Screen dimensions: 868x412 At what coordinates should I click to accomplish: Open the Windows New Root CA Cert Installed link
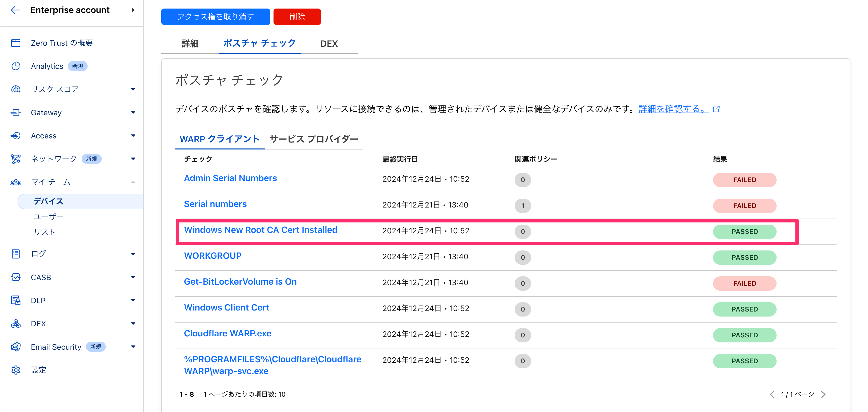(260, 230)
